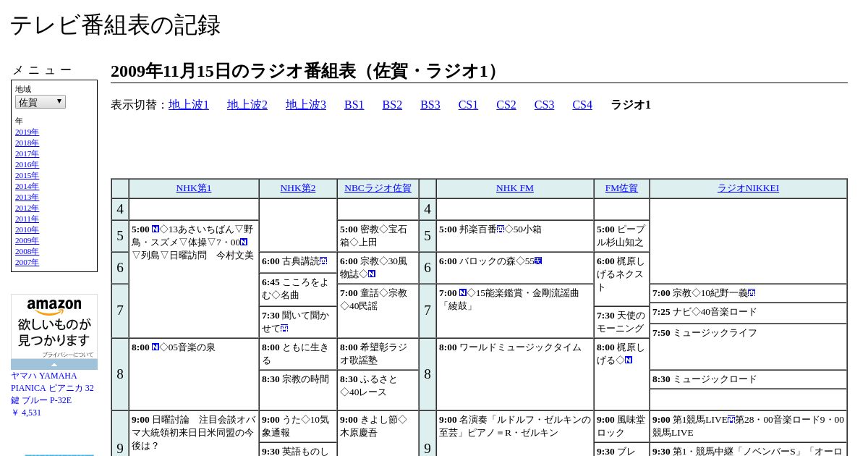Switch display to BS1
This screenshot has width=868, height=456.
point(354,104)
